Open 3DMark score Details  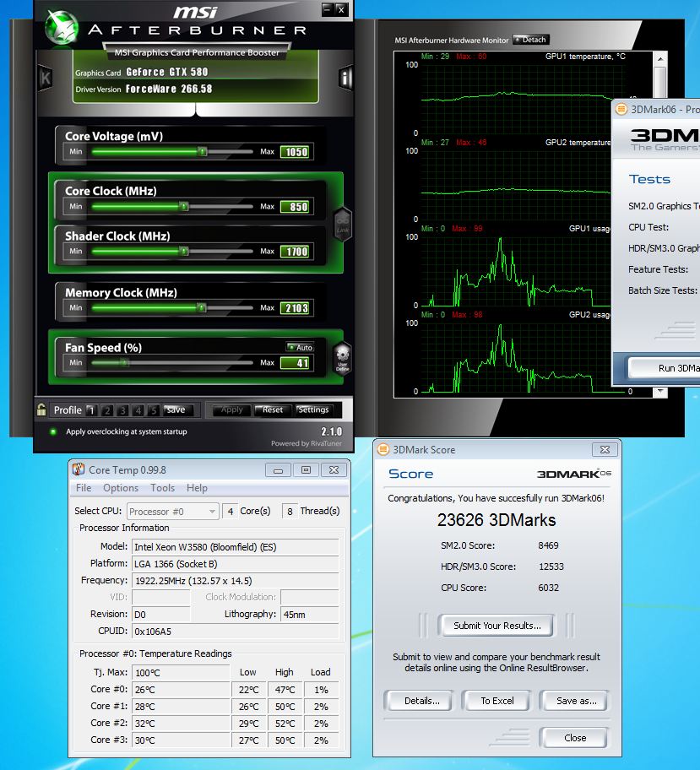coord(421,701)
